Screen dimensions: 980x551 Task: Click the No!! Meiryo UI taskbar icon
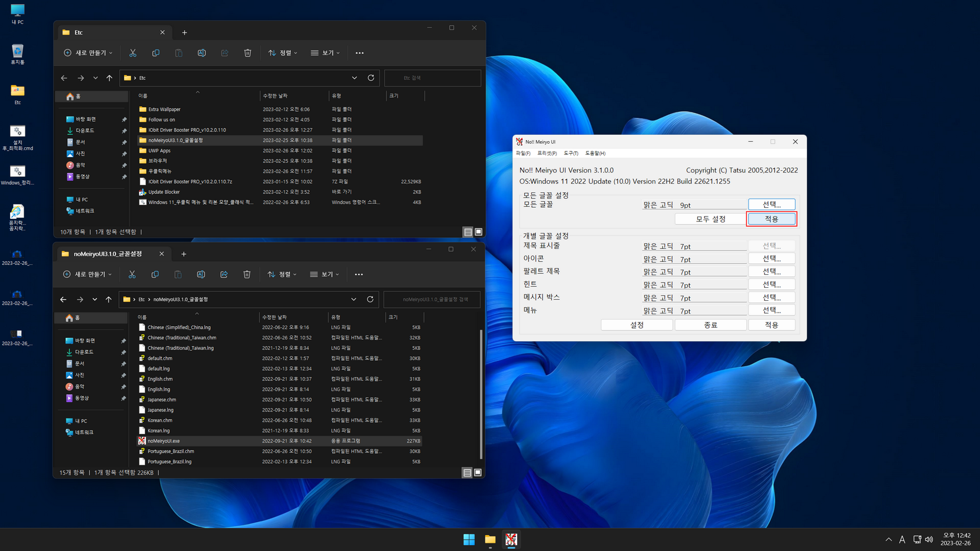pyautogui.click(x=511, y=539)
